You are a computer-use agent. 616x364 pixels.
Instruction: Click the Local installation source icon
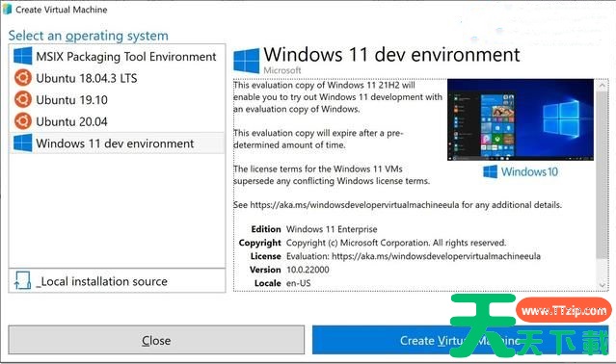[x=22, y=281]
